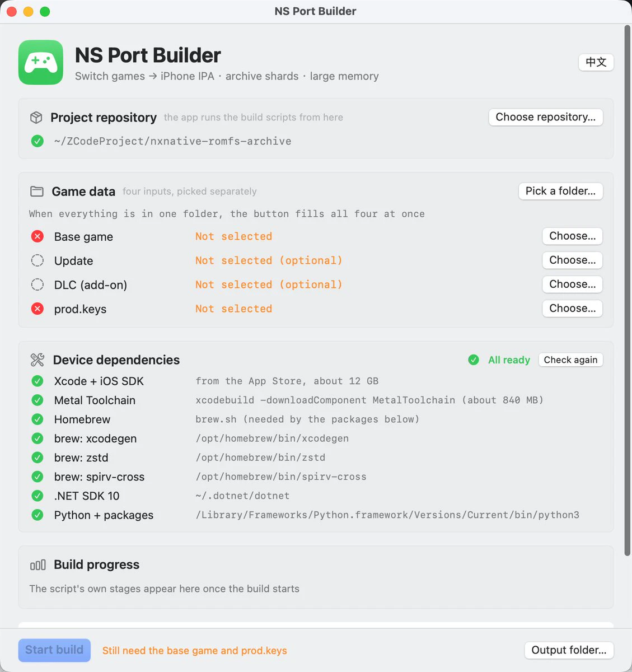632x672 pixels.
Task: Click the Game data folder icon
Action: [x=37, y=192]
